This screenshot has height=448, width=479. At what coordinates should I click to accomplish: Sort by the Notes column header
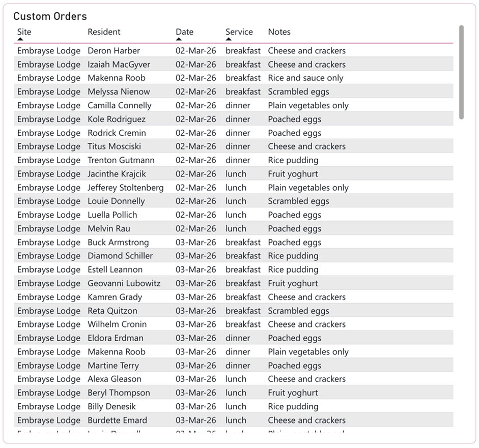coord(279,32)
